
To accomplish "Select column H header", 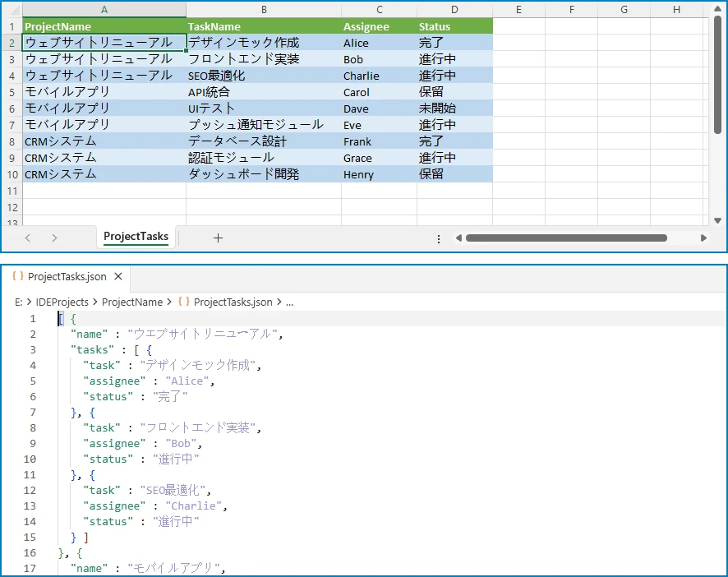I will [x=676, y=10].
